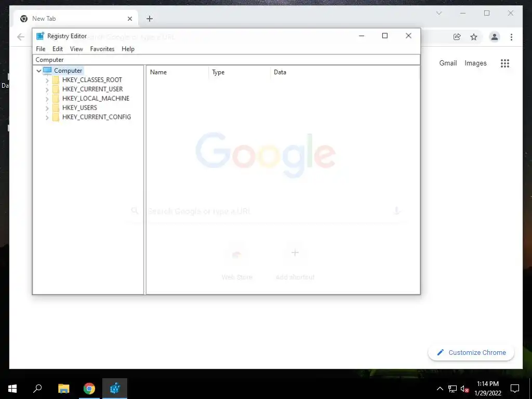This screenshot has height=399, width=532.
Task: Expand the HKEY_LOCAL_MACHINE key
Action: coord(47,99)
